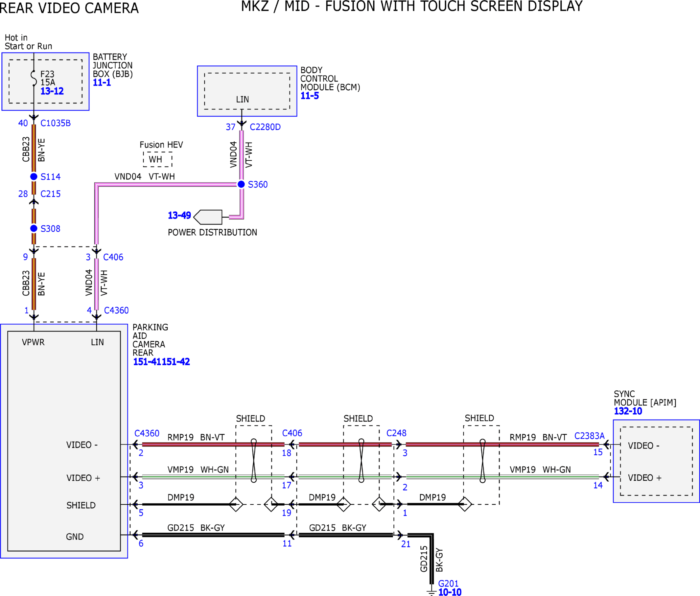Open the 151-41151-42 camera reference link
The height and width of the screenshot is (596, 700).
[161, 362]
